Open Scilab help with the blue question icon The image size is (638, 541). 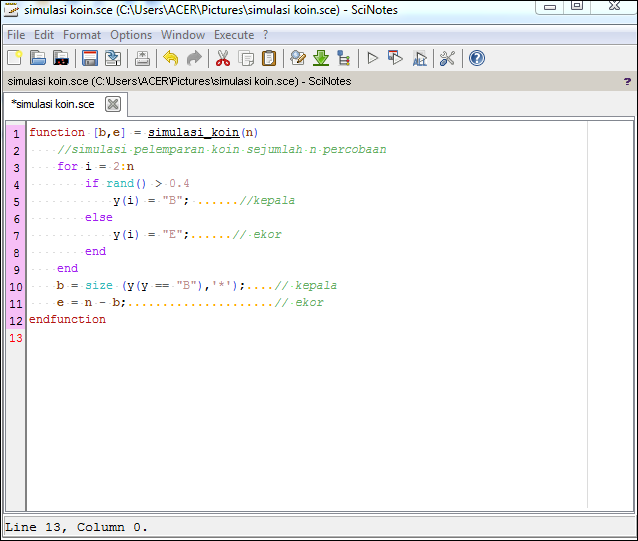click(x=476, y=58)
